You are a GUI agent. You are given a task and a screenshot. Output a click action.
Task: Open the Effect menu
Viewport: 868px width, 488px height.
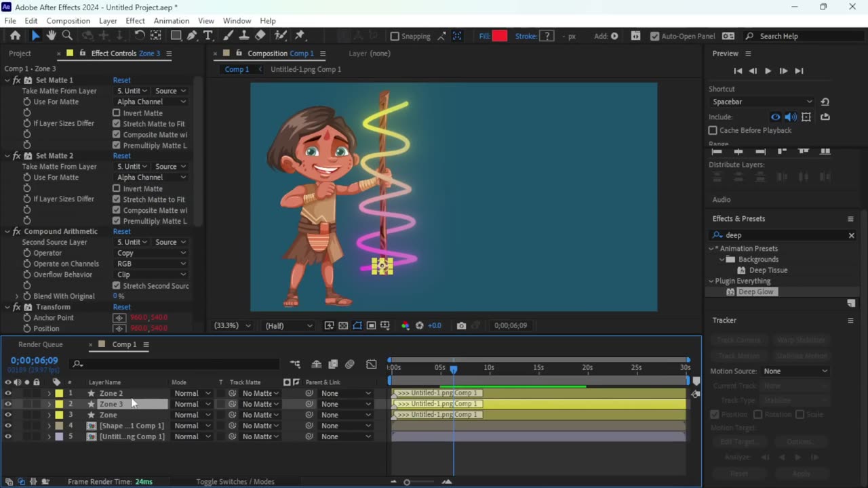coord(135,21)
